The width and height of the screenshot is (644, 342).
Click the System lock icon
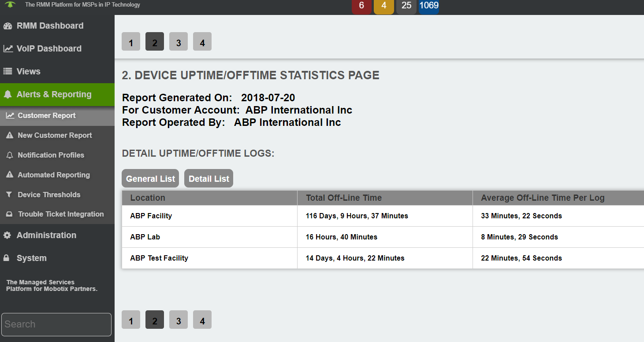click(x=7, y=258)
